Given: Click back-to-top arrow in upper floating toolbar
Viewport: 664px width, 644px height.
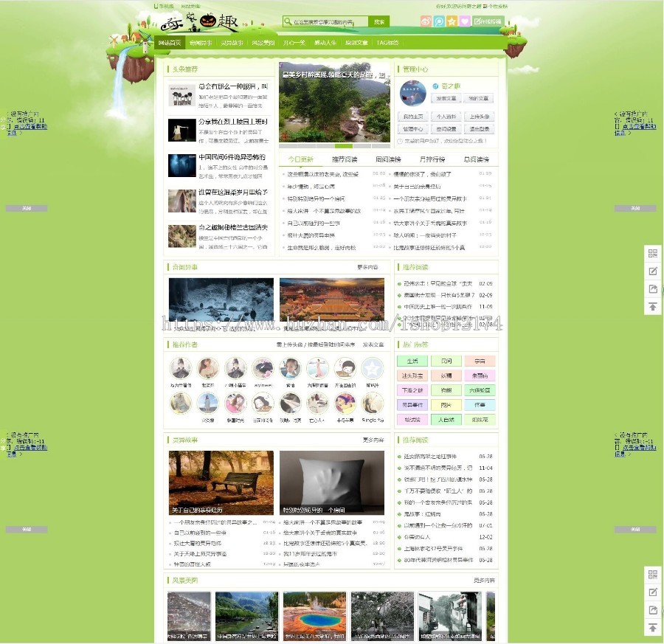Looking at the screenshot, I should click(653, 307).
